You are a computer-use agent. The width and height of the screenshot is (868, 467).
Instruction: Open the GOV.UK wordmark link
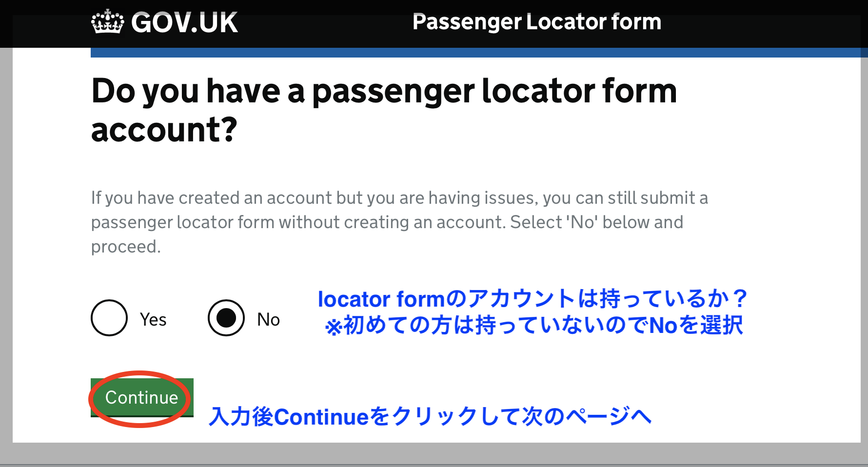pyautogui.click(x=184, y=23)
